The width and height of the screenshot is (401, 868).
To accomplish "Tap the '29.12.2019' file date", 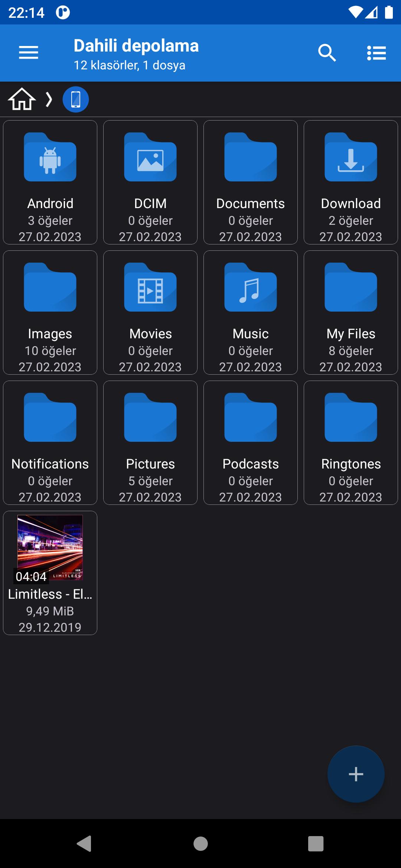I will pyautogui.click(x=50, y=627).
